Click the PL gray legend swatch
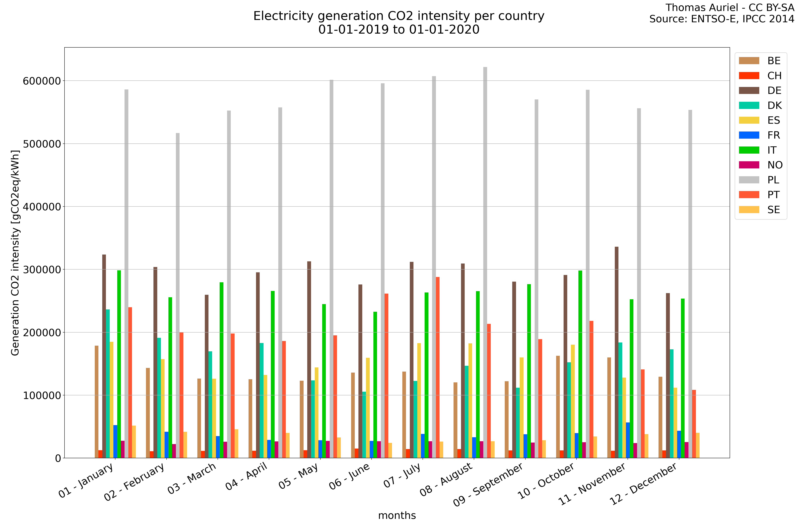 tap(749, 180)
